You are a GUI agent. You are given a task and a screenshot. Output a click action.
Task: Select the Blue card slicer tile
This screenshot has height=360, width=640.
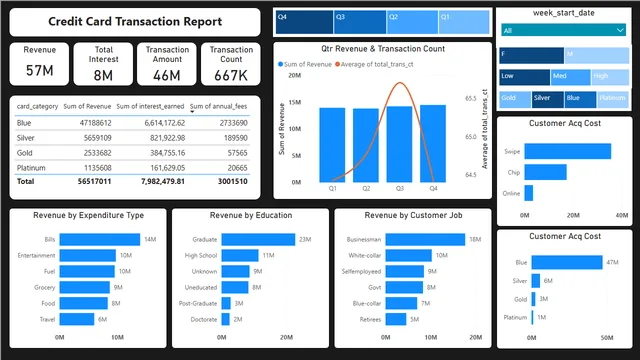point(580,100)
